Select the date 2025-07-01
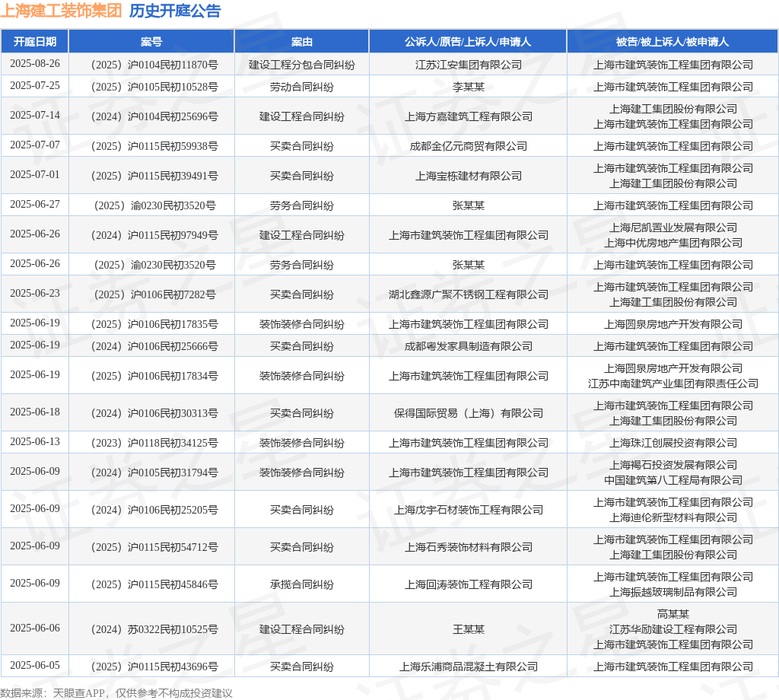 point(35,175)
